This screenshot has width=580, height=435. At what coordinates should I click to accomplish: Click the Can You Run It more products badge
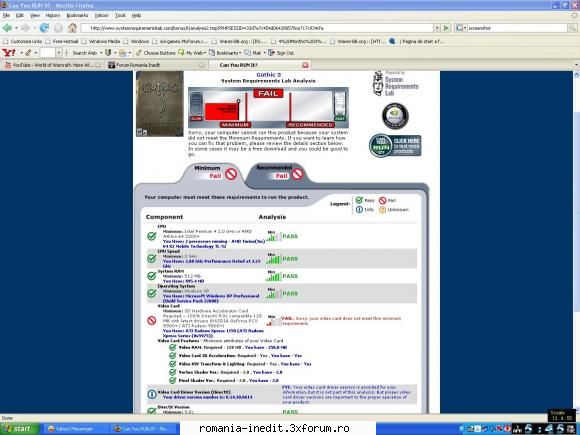395,146
